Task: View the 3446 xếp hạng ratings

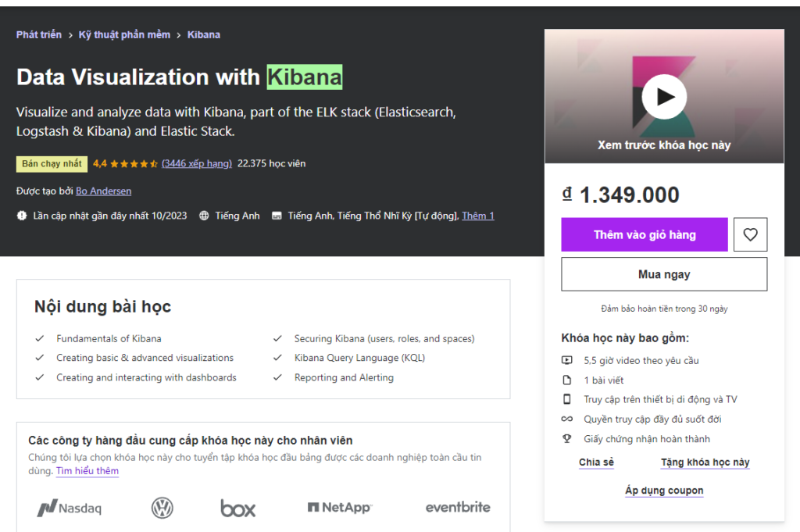Action: pos(197,164)
